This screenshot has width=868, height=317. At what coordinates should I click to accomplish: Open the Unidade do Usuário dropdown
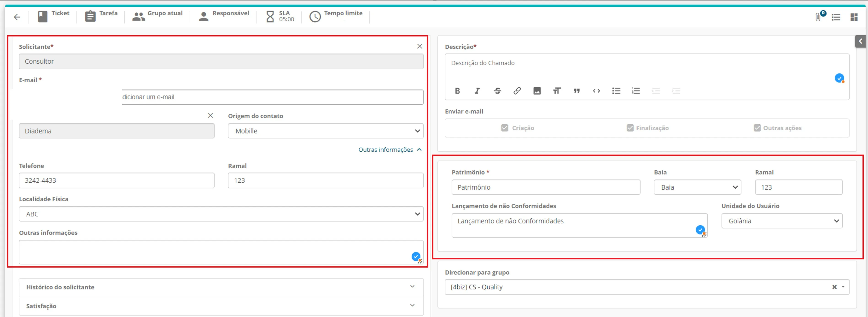[x=782, y=221]
